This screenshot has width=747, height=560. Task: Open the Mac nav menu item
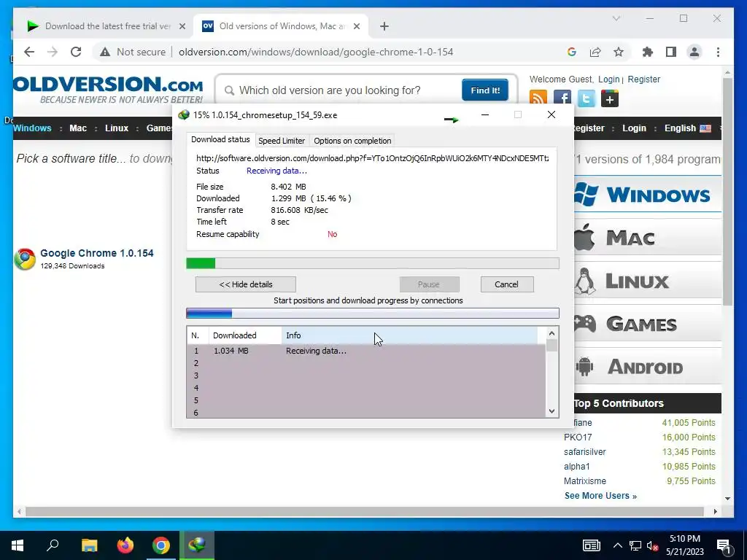[78, 128]
